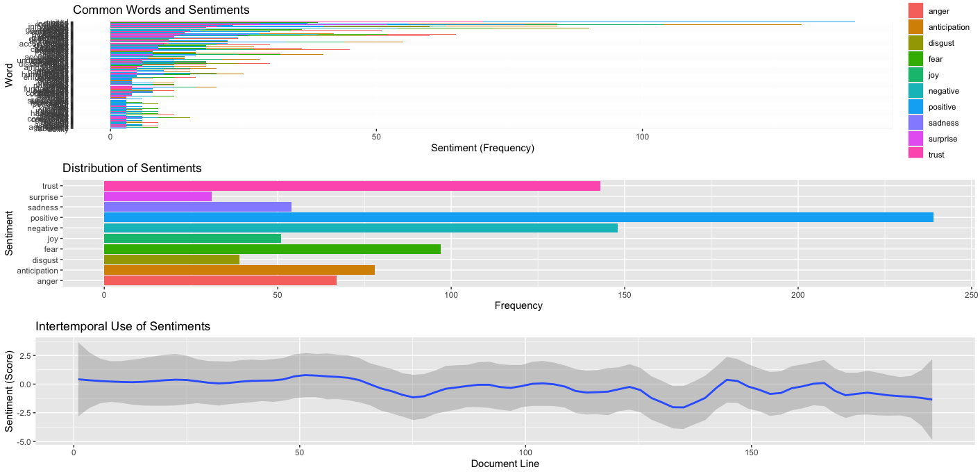The image size is (980, 474).
Task: Click the disgust legend color swatch
Action: click(x=916, y=43)
